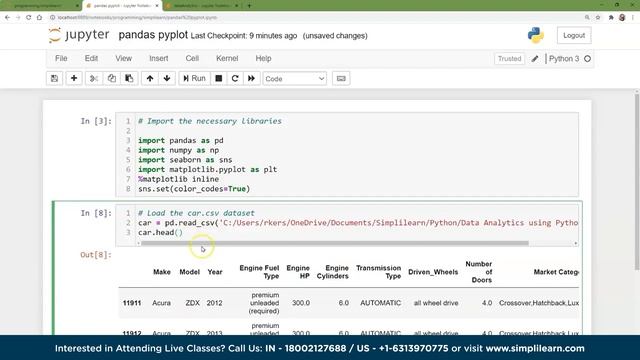Open the Insert menu
Image resolution: width=640 pixels, height=360 pixels.
click(159, 58)
